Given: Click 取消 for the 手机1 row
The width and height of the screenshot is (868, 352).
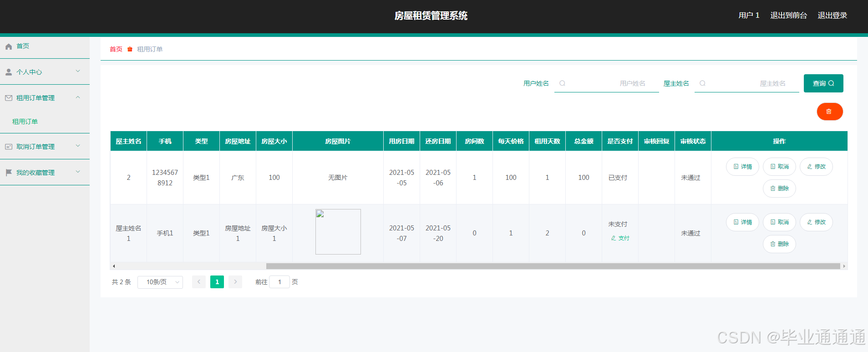Looking at the screenshot, I should [779, 222].
